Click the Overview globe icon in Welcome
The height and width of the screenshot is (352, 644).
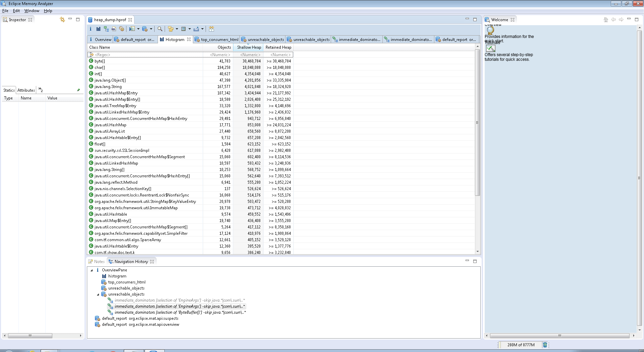[490, 30]
